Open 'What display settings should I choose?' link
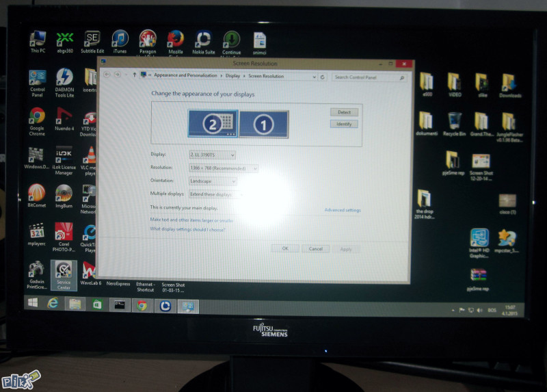This screenshot has height=392, width=547. click(x=187, y=229)
